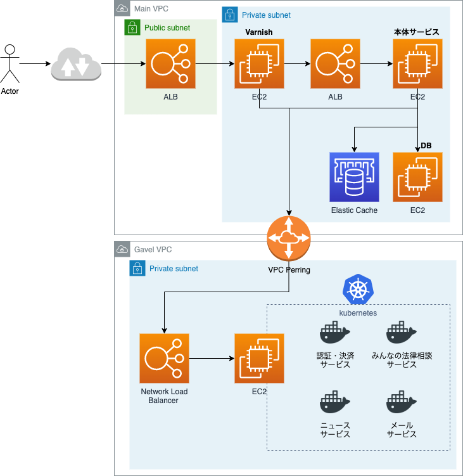The width and height of the screenshot is (463, 476).
Task: Select the DB EC2 instance icon
Action: 417,177
